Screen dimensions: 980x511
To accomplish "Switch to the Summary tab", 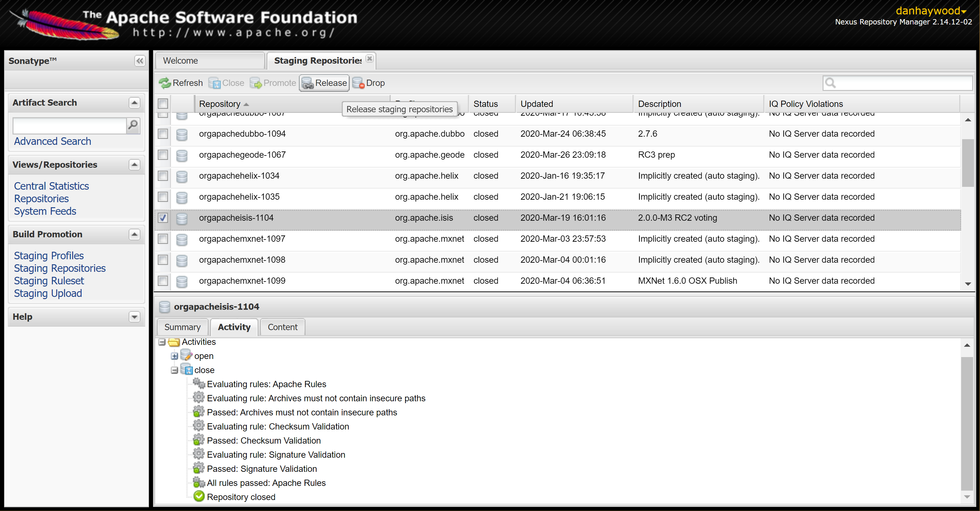I will point(182,327).
